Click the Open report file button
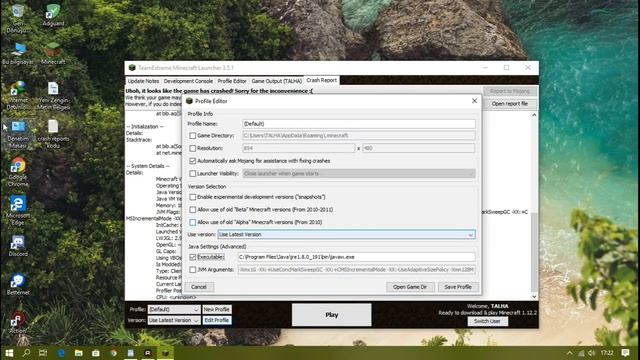The height and width of the screenshot is (360, 640). [509, 104]
